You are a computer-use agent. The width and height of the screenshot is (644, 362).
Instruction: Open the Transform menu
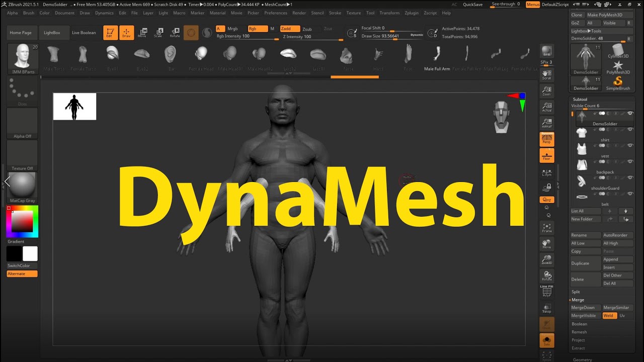coord(389,13)
